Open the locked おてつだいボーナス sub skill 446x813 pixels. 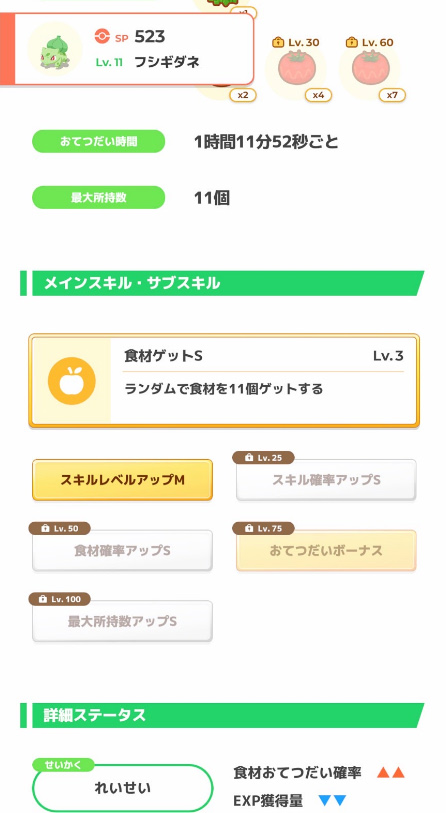(x=326, y=551)
